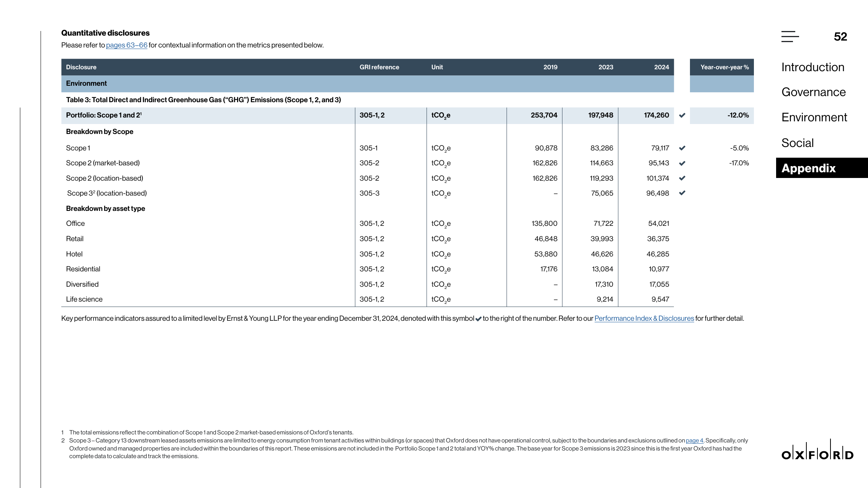
Task: Click the GRI reference column header
Action: coord(379,67)
